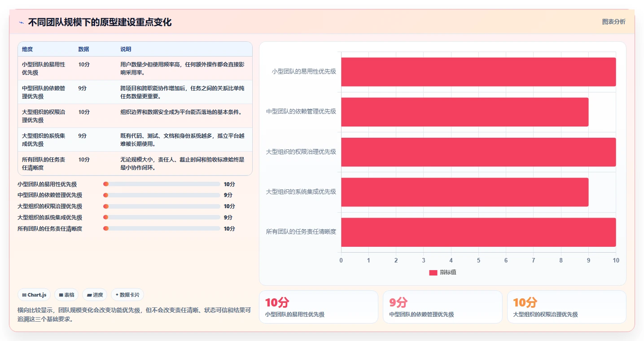This screenshot has width=644, height=341.
Task: Click chart axis label 中型团队的依赖管理优先级
Action: coord(301,111)
